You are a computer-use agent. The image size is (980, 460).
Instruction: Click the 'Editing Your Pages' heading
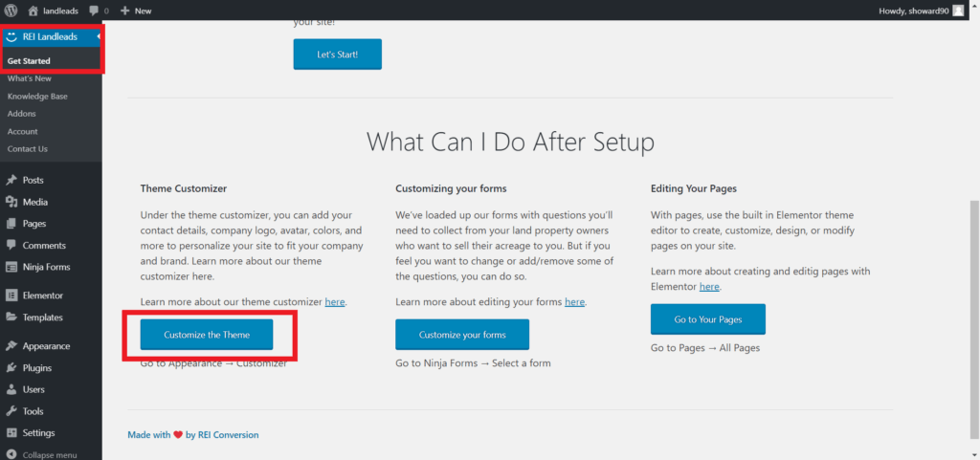point(694,187)
